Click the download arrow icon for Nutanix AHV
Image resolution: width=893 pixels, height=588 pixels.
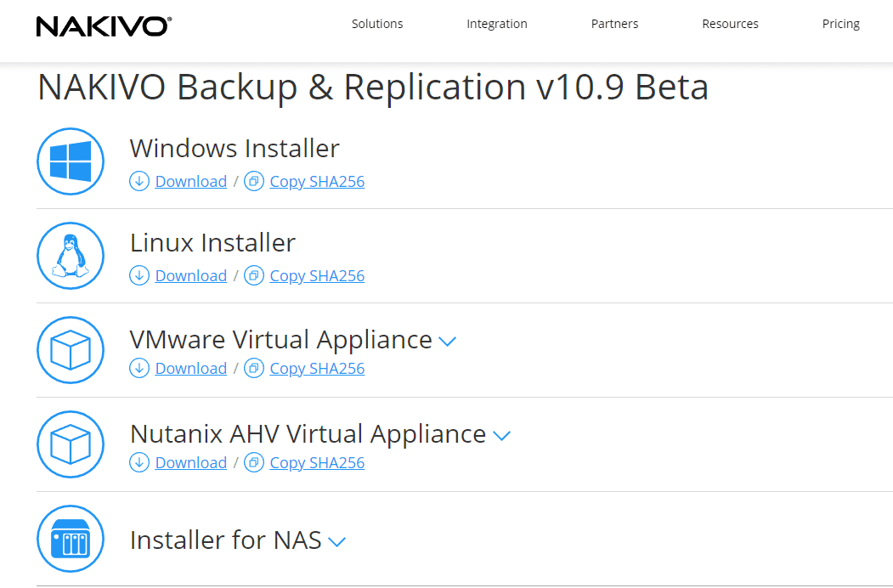pos(138,462)
